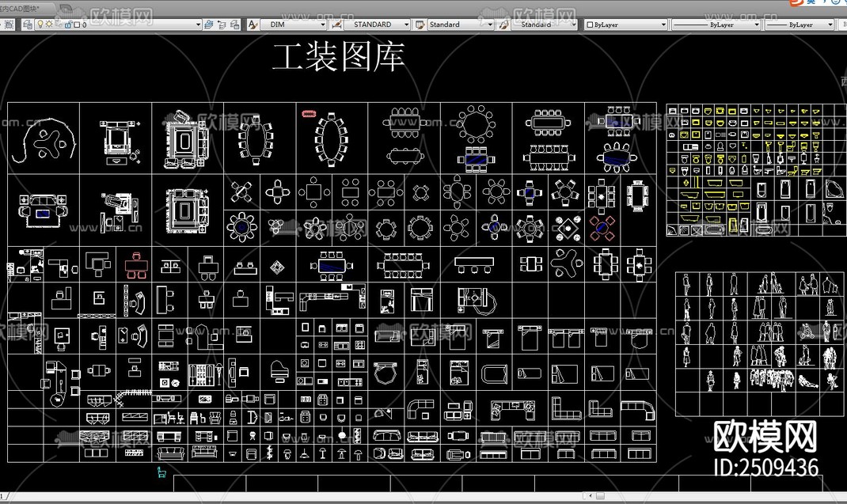Toggle the layer lock padlock icon

(x=69, y=25)
